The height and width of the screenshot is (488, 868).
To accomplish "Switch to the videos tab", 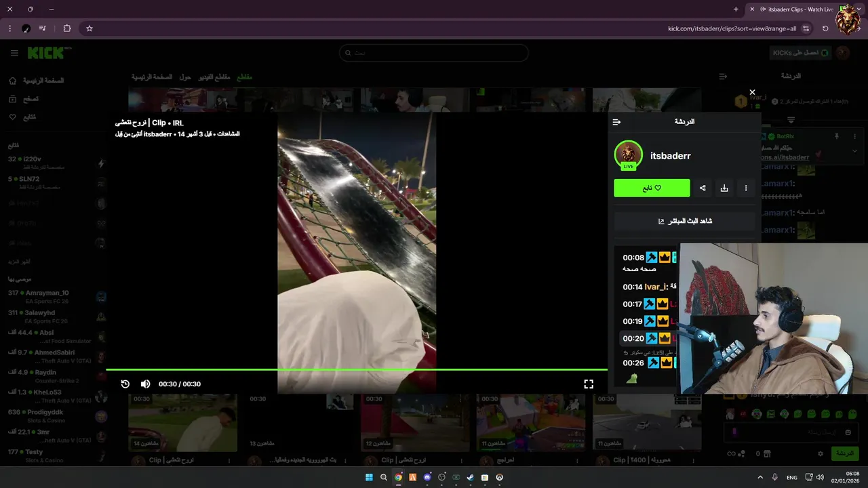I will coord(214,77).
